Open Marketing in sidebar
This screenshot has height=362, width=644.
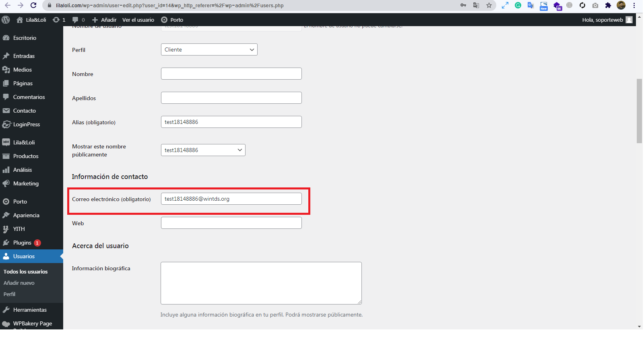pyautogui.click(x=31, y=183)
